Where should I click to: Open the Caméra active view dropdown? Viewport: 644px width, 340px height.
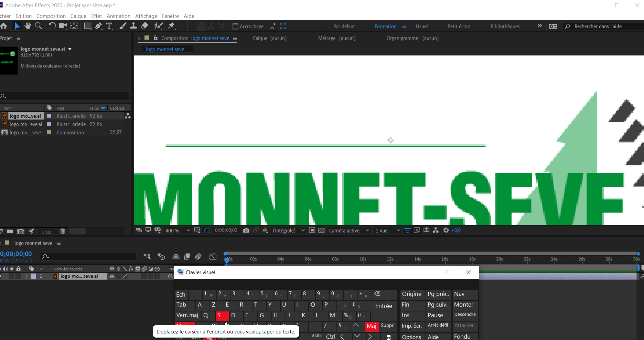click(349, 230)
